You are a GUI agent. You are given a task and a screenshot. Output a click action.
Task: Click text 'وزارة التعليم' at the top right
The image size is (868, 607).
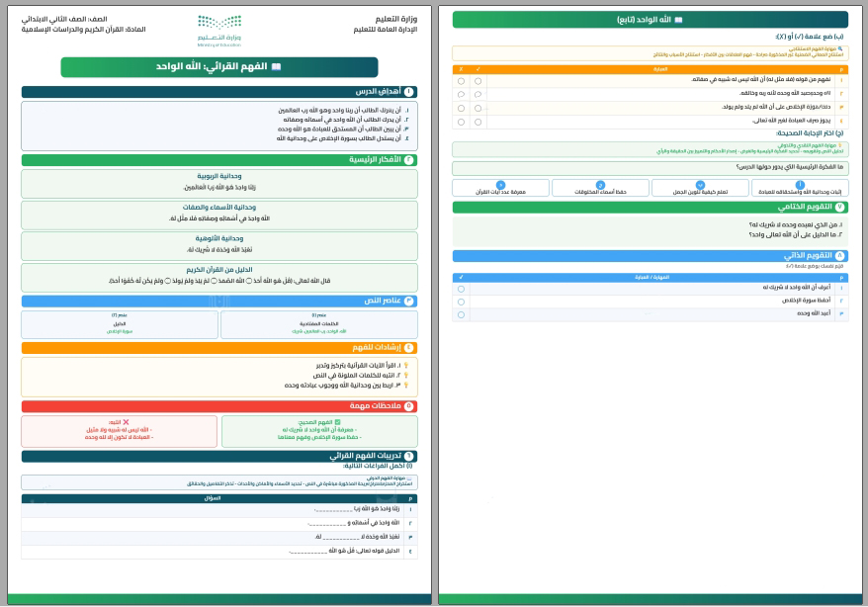(395, 20)
